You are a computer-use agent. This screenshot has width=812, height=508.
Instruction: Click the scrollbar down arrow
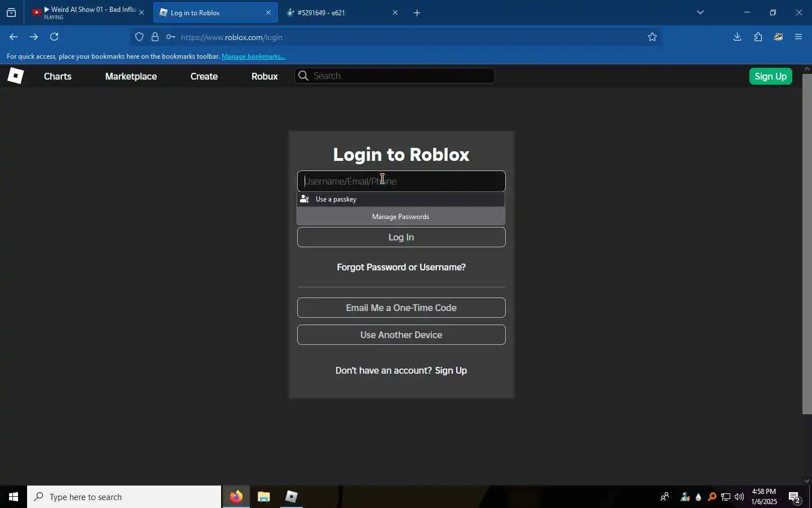pos(807,481)
